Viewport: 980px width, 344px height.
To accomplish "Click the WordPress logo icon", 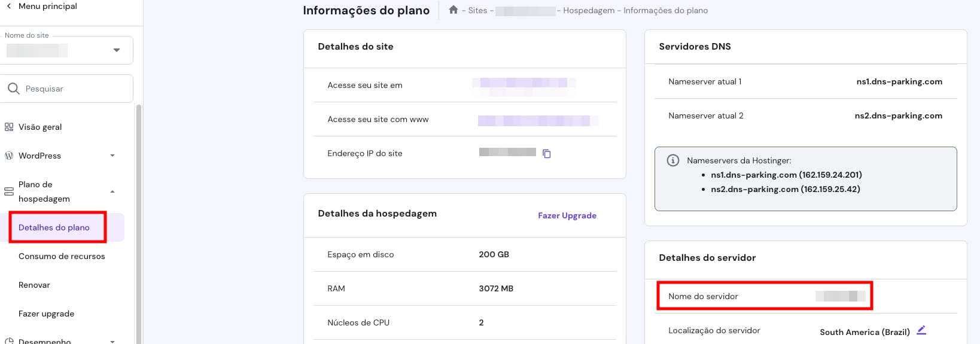I will point(9,156).
